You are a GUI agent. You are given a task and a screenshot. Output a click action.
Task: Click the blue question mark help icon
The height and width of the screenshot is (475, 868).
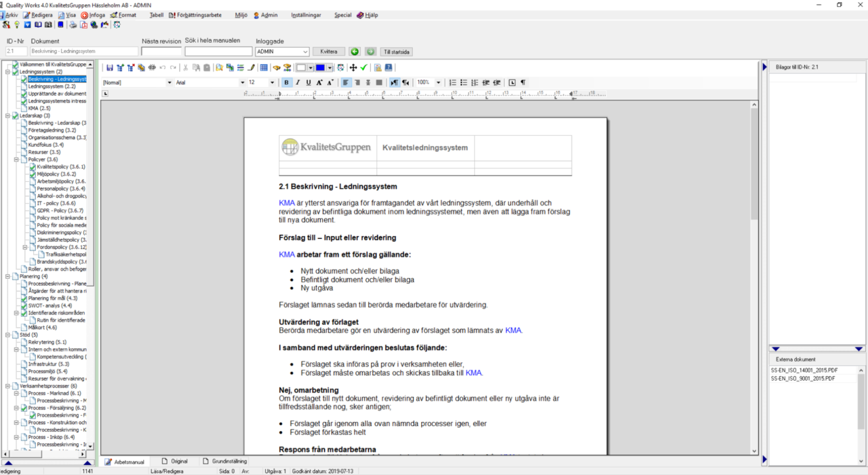point(389,67)
